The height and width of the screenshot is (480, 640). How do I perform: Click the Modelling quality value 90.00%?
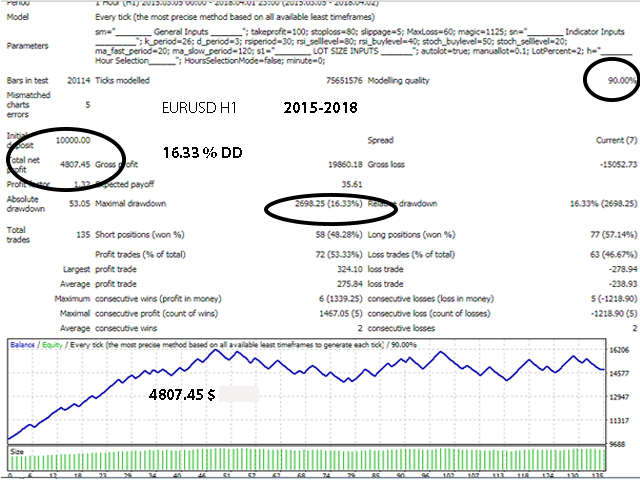pyautogui.click(x=622, y=81)
